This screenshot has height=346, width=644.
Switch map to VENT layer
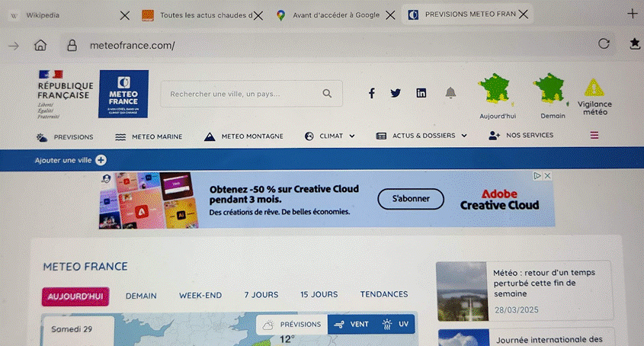click(x=351, y=325)
